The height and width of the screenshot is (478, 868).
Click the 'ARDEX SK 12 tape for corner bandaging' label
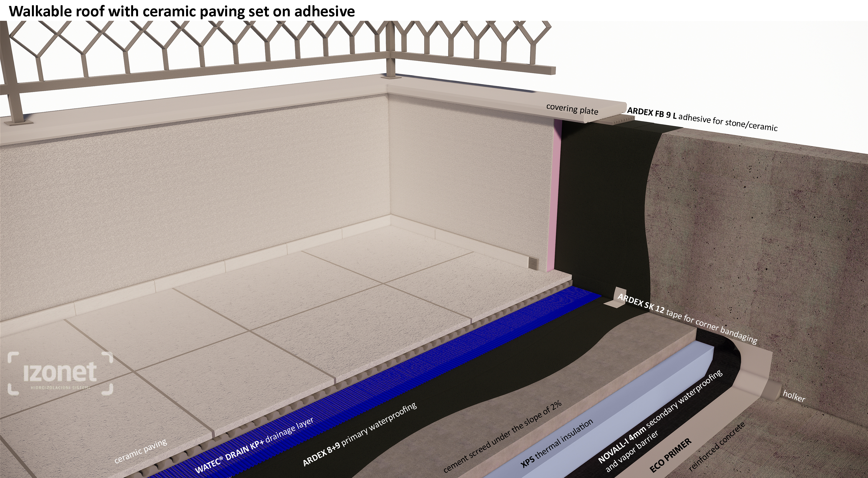(x=687, y=318)
